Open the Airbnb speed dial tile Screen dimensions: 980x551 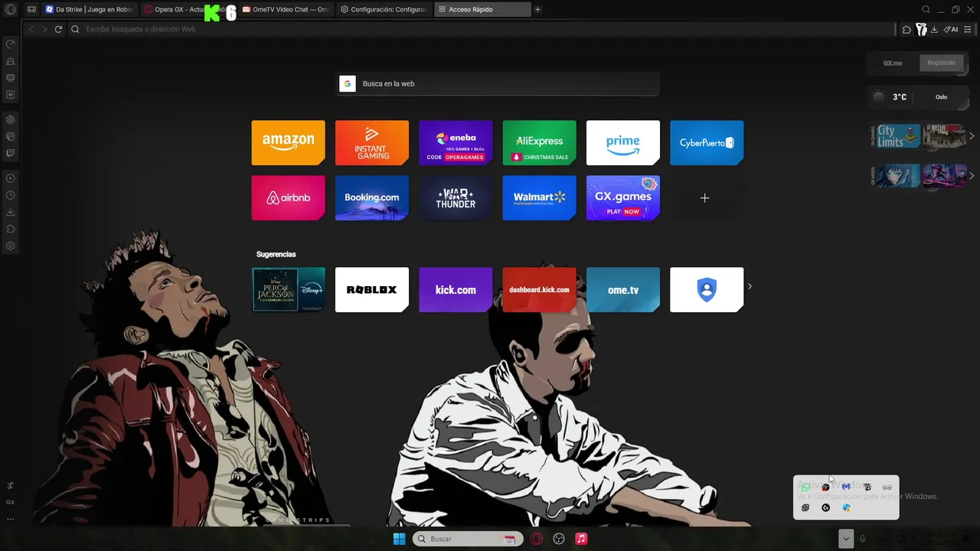pyautogui.click(x=288, y=197)
